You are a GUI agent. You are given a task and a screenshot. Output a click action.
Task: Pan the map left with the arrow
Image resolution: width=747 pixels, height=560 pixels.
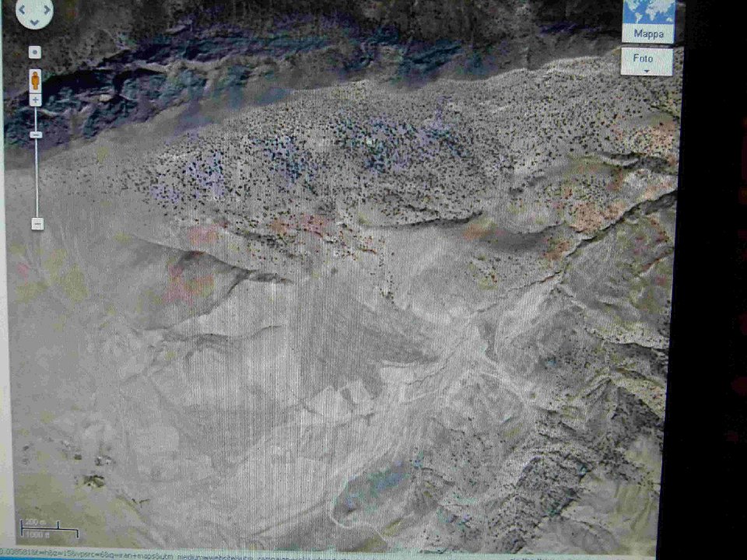(23, 9)
